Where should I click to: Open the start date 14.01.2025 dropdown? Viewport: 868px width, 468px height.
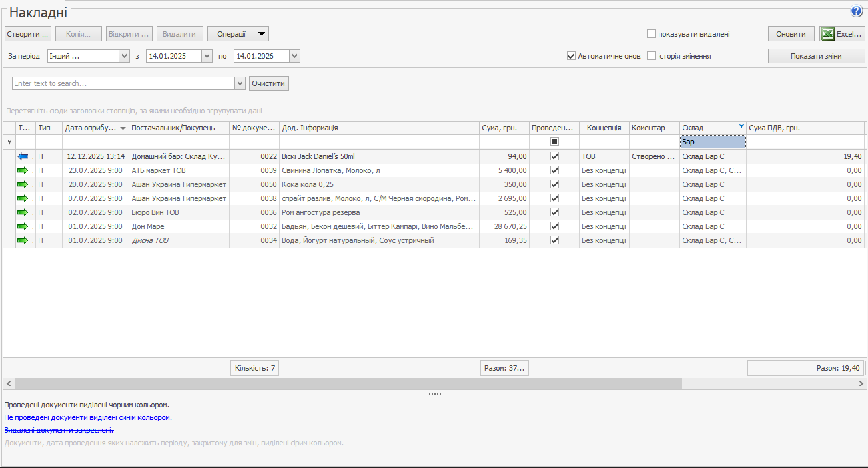click(207, 56)
